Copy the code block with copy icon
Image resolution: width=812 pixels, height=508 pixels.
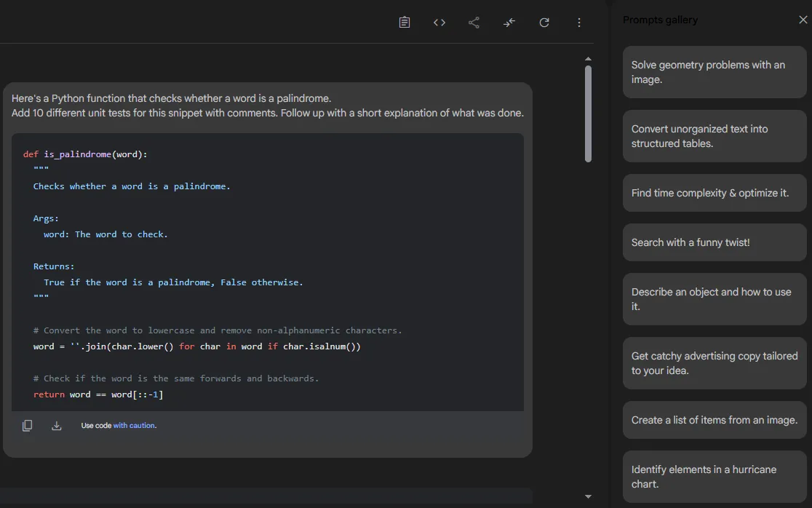[27, 426]
